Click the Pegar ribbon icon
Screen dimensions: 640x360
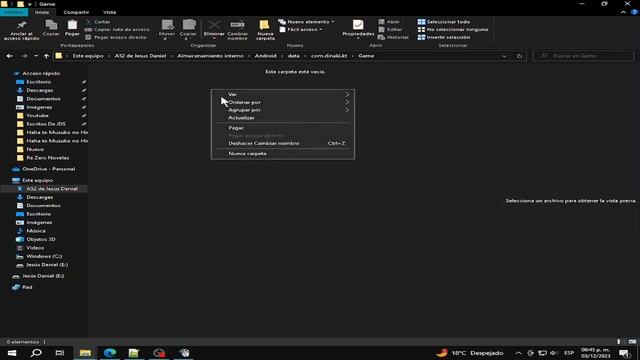[x=72, y=25]
